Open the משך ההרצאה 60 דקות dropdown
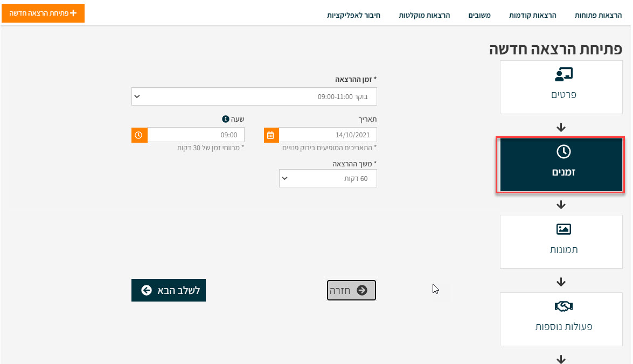This screenshot has height=364, width=633. [328, 178]
